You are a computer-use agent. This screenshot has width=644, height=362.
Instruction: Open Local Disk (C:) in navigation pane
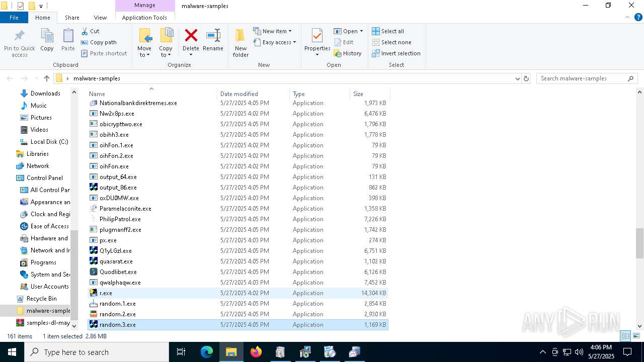[x=49, y=142]
